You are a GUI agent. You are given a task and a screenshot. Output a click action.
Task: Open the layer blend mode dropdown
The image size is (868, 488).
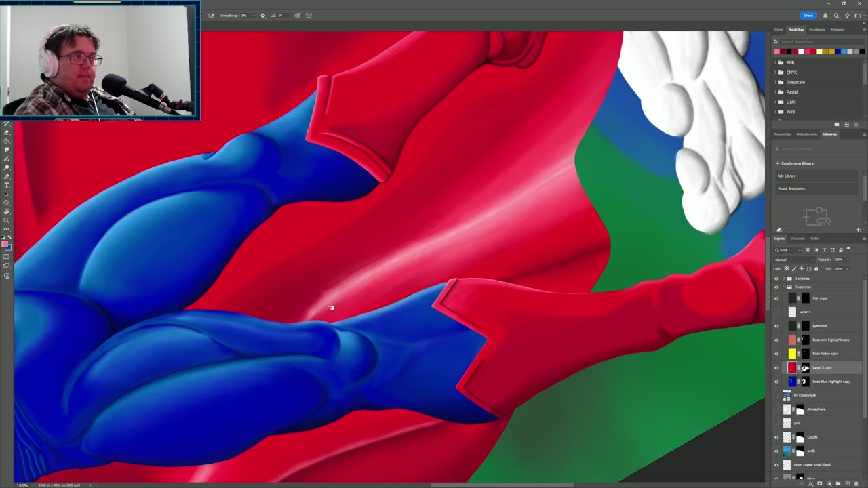794,260
